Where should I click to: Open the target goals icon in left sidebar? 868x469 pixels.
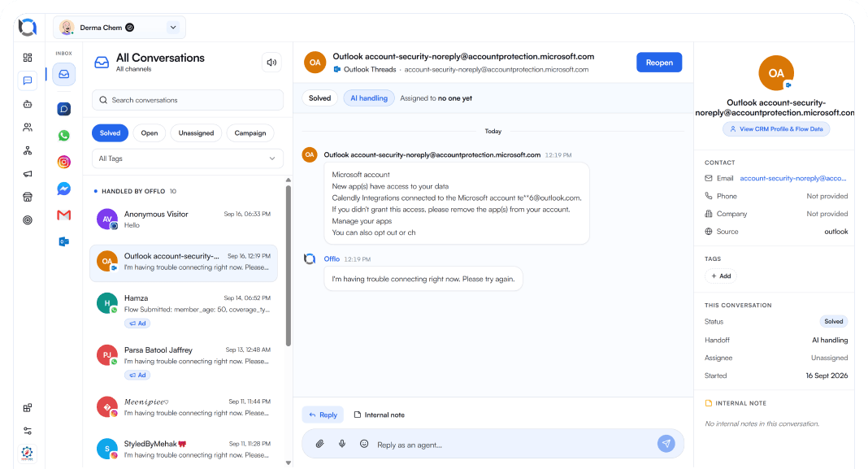[x=28, y=220]
